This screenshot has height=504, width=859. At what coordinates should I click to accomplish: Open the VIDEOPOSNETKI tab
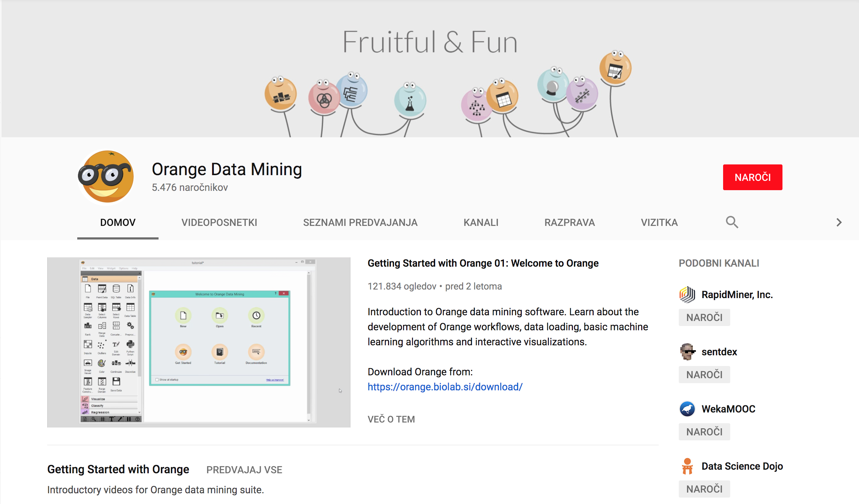click(219, 222)
